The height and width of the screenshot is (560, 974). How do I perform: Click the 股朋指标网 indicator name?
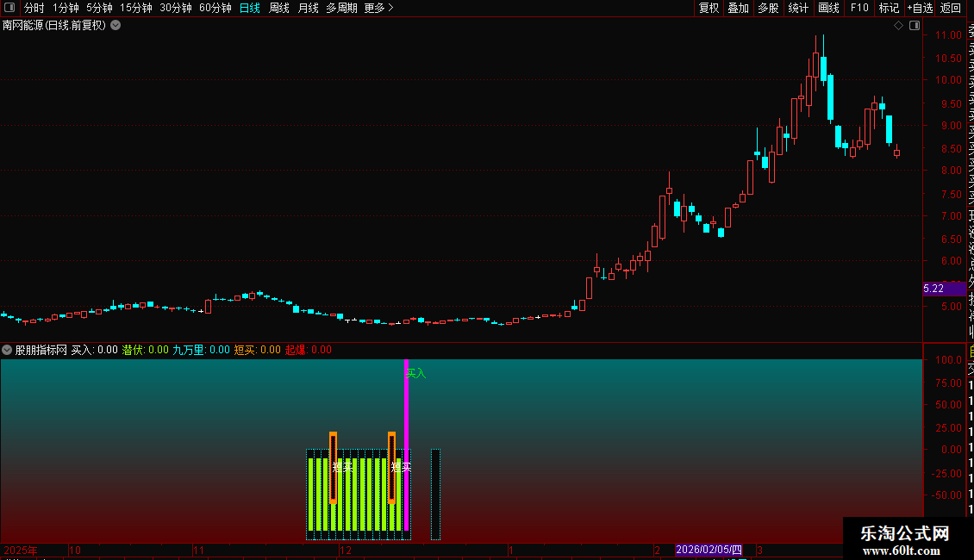click(41, 350)
